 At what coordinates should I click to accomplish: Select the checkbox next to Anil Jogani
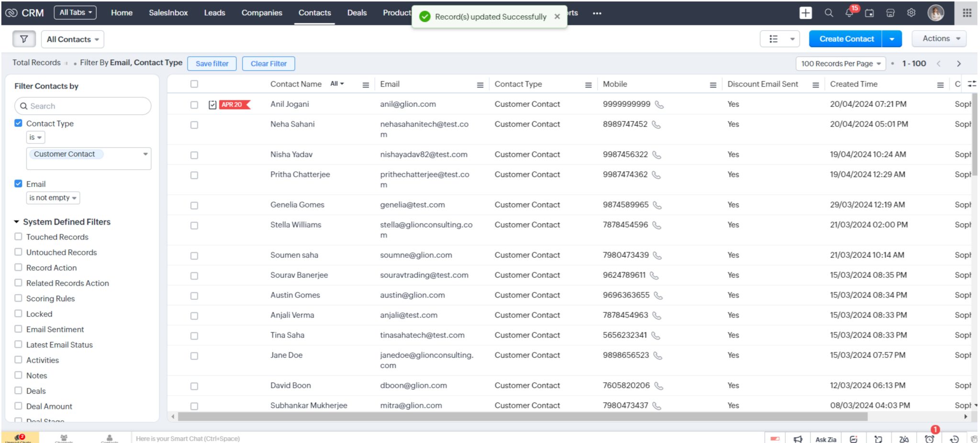click(x=194, y=104)
